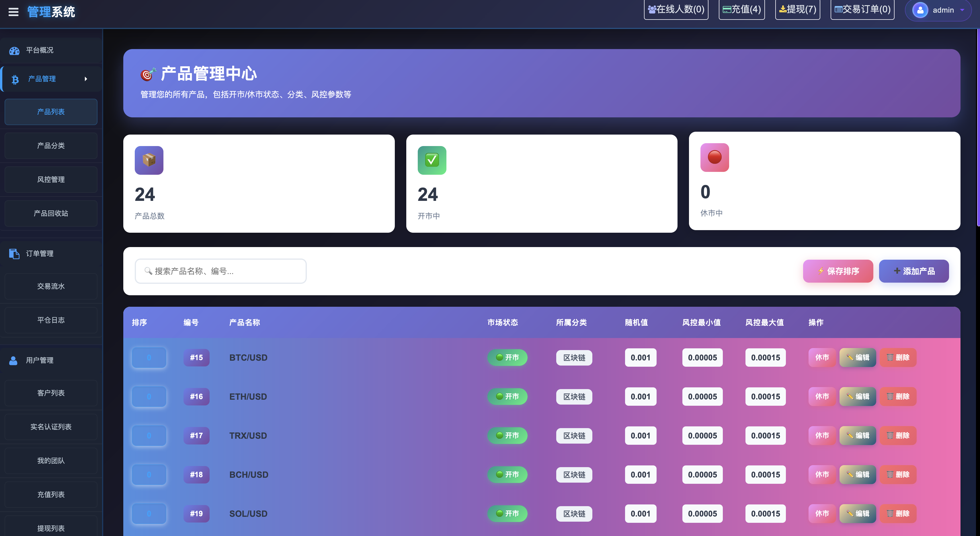The width and height of the screenshot is (980, 536).
Task: Toggle BTC/USD market with 休市 button
Action: pos(822,358)
